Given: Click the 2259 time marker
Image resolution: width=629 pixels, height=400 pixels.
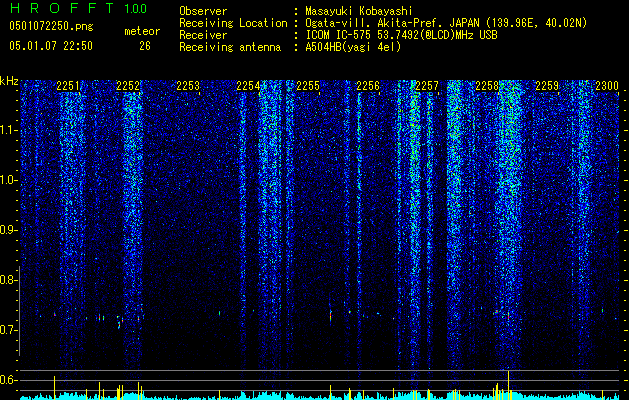Looking at the screenshot, I should tap(547, 85).
